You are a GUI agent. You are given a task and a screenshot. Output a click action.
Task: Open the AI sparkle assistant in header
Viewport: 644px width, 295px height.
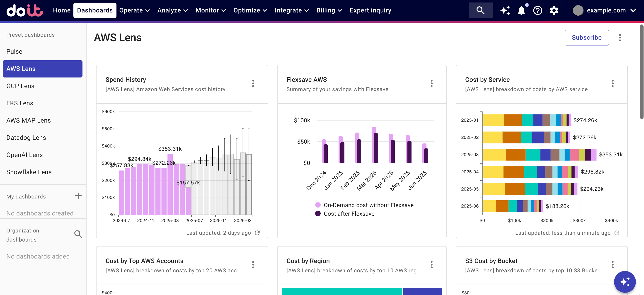coord(505,10)
